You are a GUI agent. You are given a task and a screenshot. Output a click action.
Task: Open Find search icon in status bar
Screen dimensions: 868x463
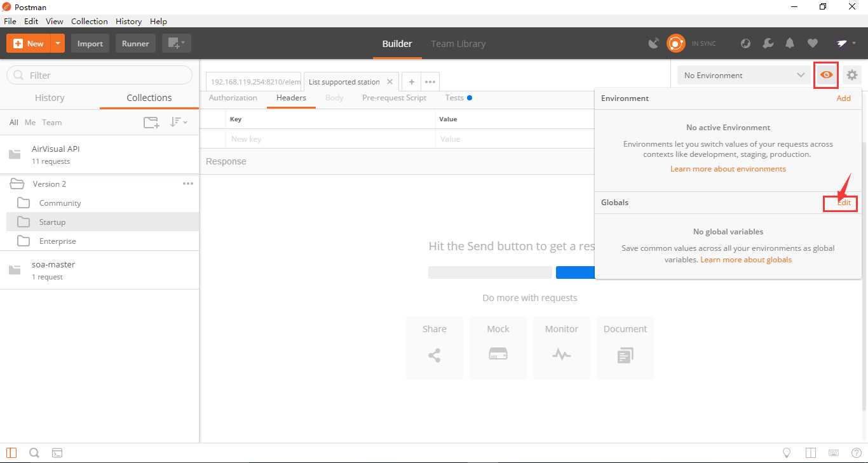coord(34,453)
